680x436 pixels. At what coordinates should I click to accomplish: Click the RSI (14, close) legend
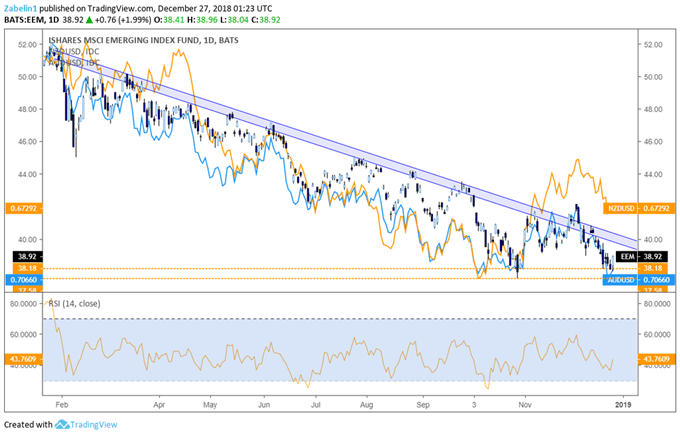coord(74,304)
